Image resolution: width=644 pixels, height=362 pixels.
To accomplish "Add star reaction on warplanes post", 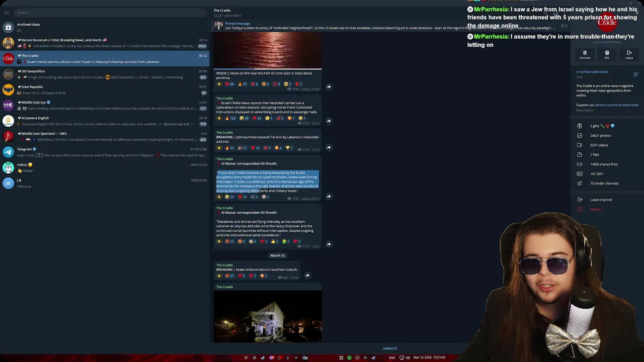I will [219, 241].
